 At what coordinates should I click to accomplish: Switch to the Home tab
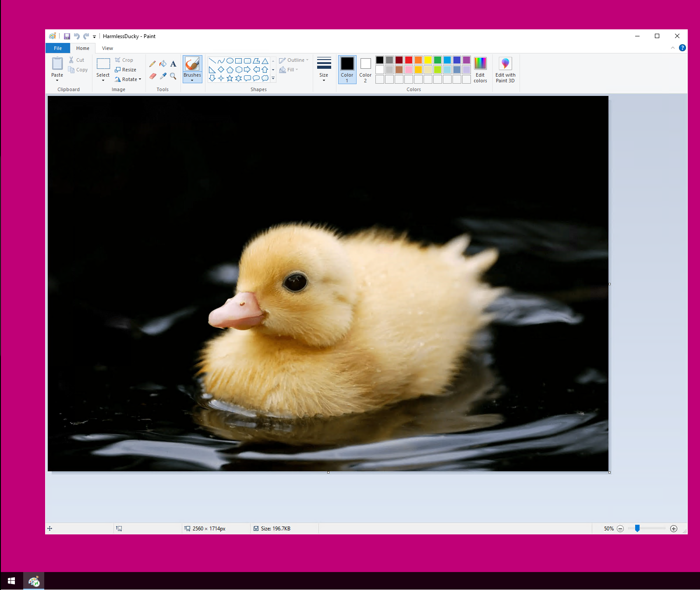click(83, 48)
